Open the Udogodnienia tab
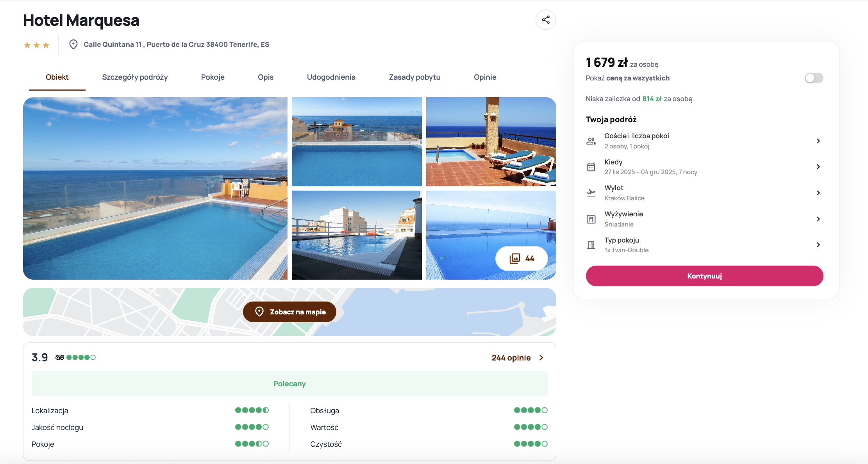This screenshot has width=868, height=464. (331, 77)
